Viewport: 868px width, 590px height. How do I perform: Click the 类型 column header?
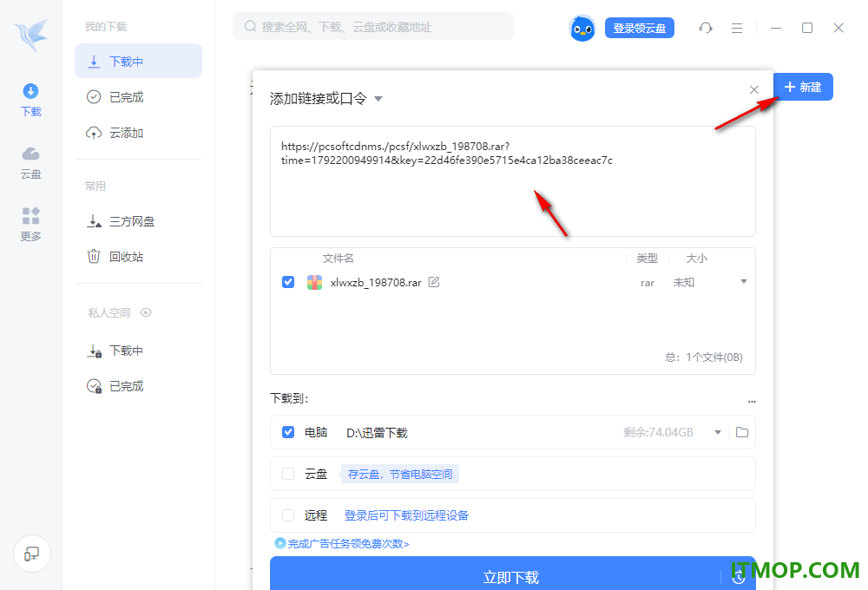[648, 259]
